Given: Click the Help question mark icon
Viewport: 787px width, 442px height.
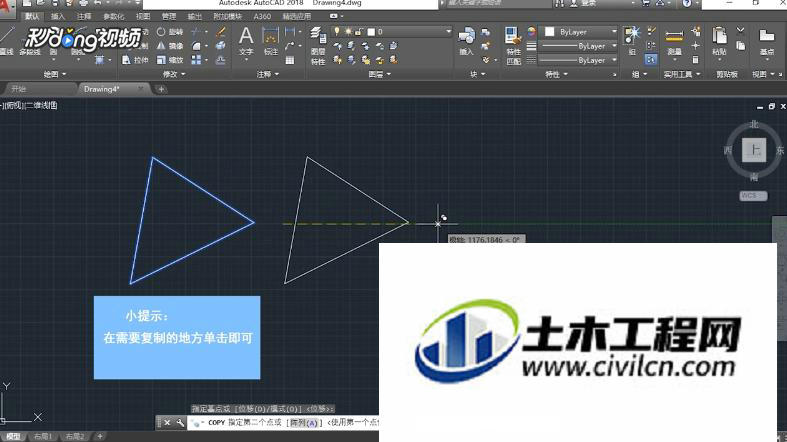Looking at the screenshot, I should point(687,4).
